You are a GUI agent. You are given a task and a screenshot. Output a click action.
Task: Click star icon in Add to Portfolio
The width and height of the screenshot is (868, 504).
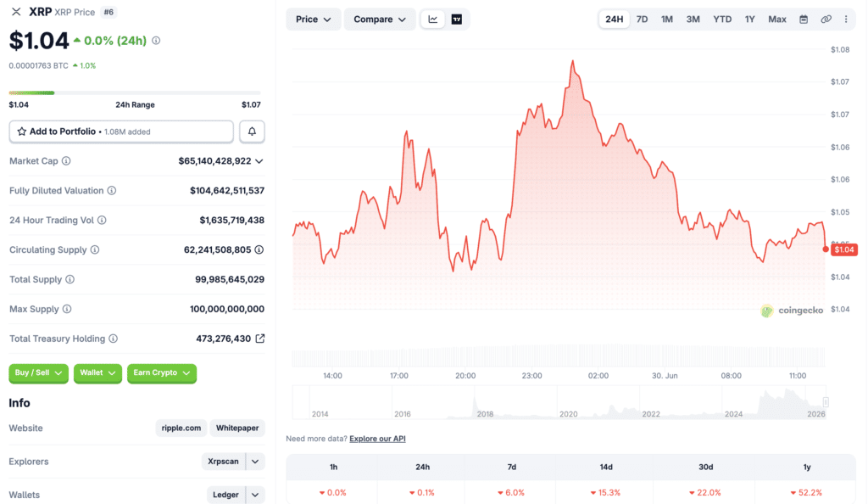click(21, 132)
